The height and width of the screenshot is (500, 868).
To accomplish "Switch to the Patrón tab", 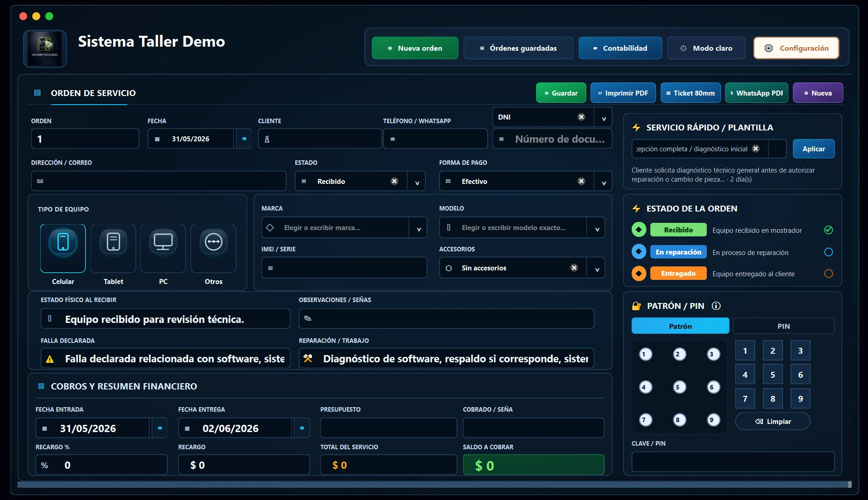I will click(x=680, y=326).
